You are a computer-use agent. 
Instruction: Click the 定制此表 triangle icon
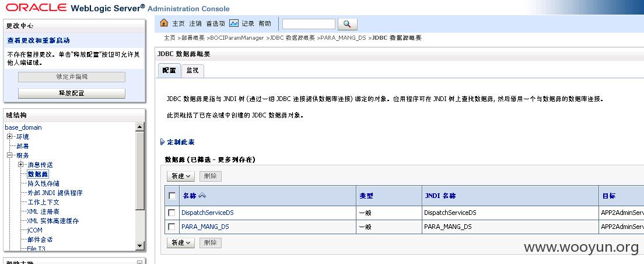click(163, 142)
